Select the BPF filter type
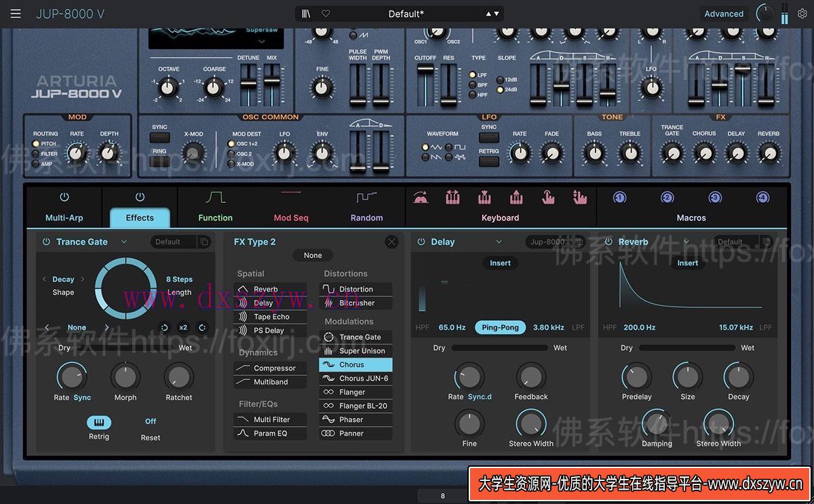814x504 pixels. [473, 85]
